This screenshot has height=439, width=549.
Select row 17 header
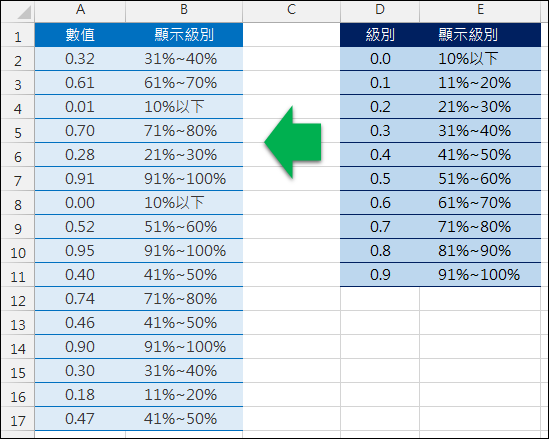18,419
